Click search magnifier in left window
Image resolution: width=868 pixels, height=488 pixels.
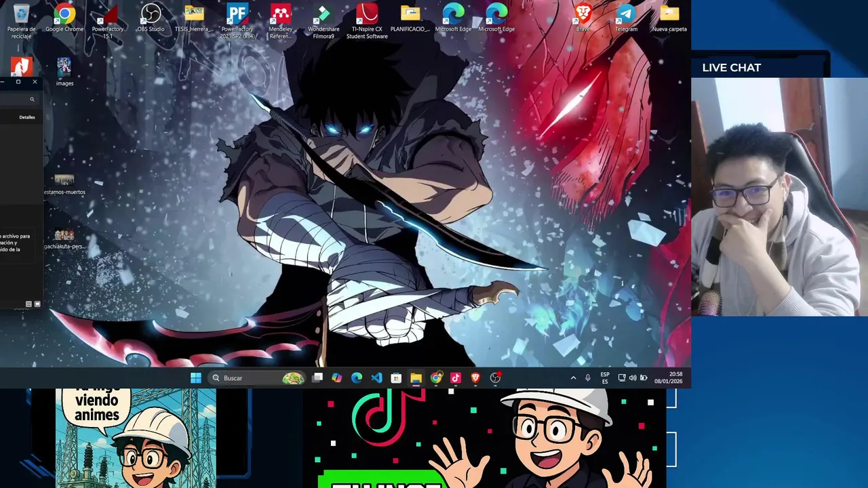tap(32, 100)
